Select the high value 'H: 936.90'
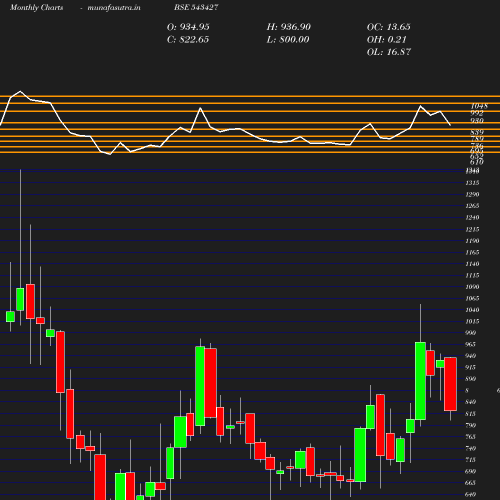This screenshot has height=500, width=500. point(289,27)
